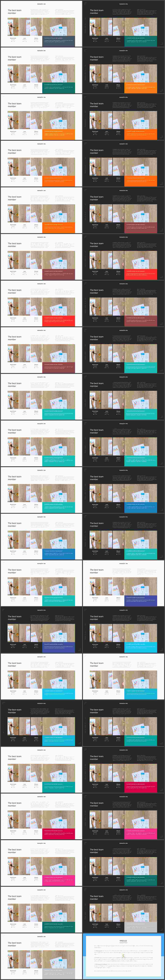Open the dark slide with hot-pink band
Screen dimensions: 165x980
(x=124, y=816)
